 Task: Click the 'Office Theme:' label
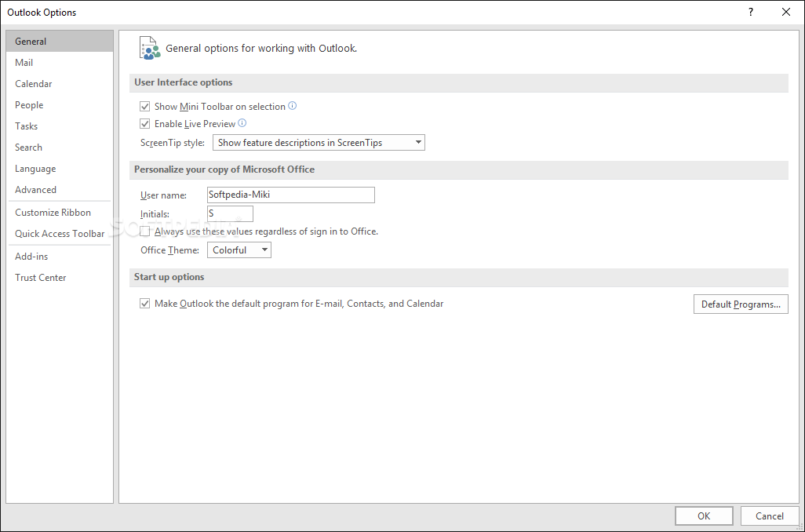pos(170,250)
